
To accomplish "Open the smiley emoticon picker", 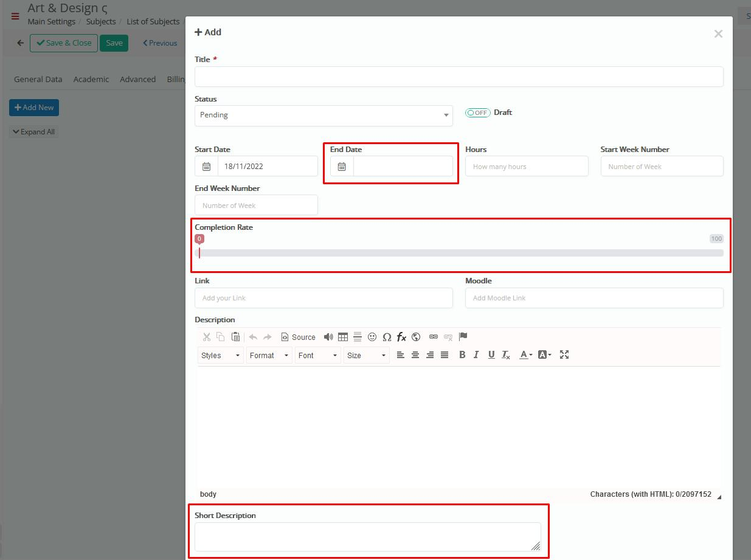I will pyautogui.click(x=372, y=337).
